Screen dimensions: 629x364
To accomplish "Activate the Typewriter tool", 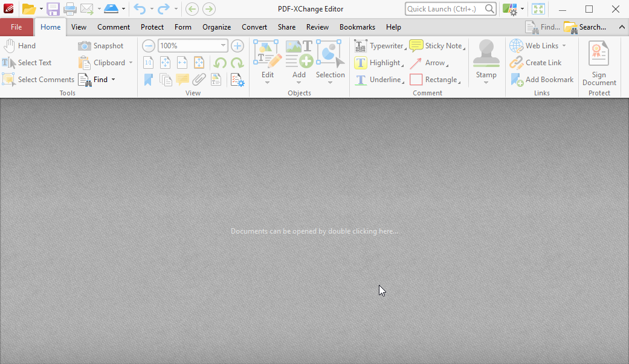I will point(379,46).
